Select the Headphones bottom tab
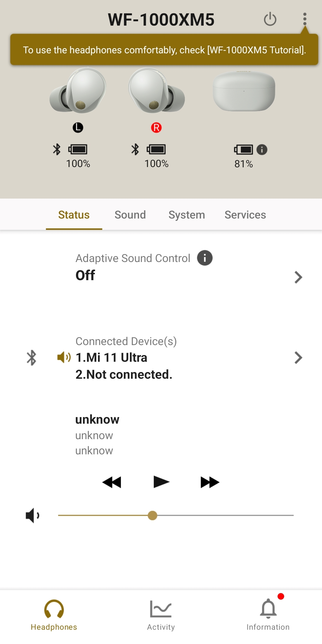The image size is (322, 644). click(x=54, y=614)
